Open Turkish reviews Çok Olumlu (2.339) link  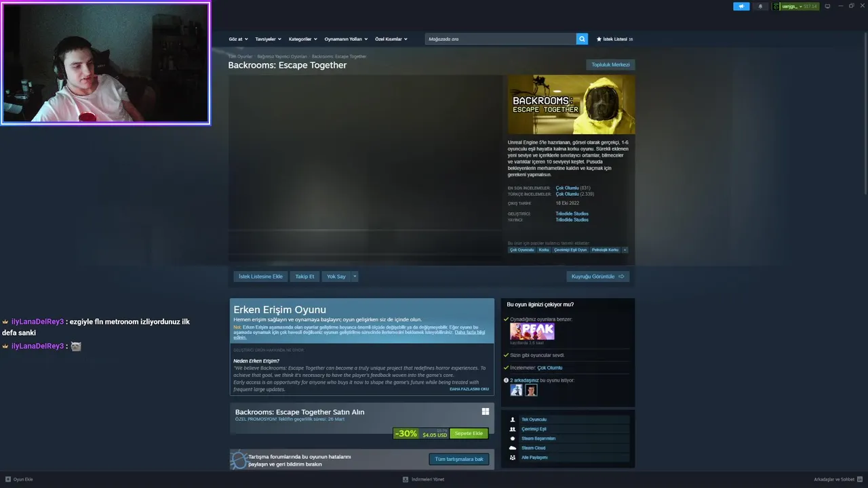(575, 194)
